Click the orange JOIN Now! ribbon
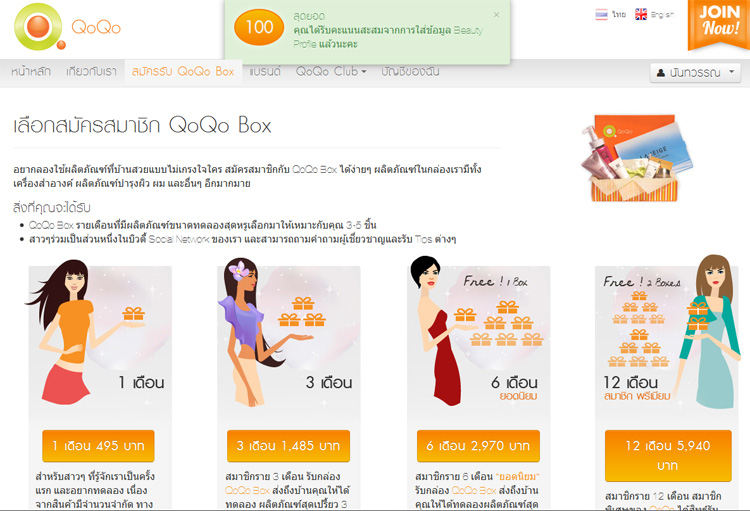This screenshot has width=750, height=511. coord(719,24)
